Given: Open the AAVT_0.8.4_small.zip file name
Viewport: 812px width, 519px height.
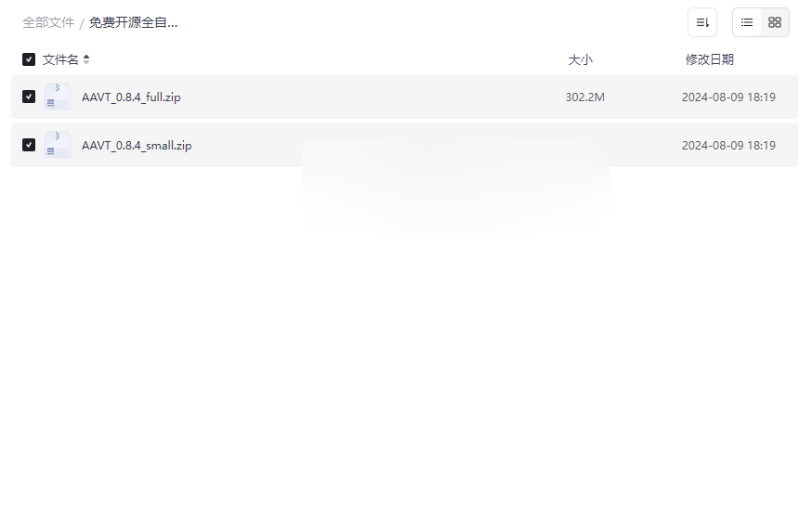Looking at the screenshot, I should 137,146.
